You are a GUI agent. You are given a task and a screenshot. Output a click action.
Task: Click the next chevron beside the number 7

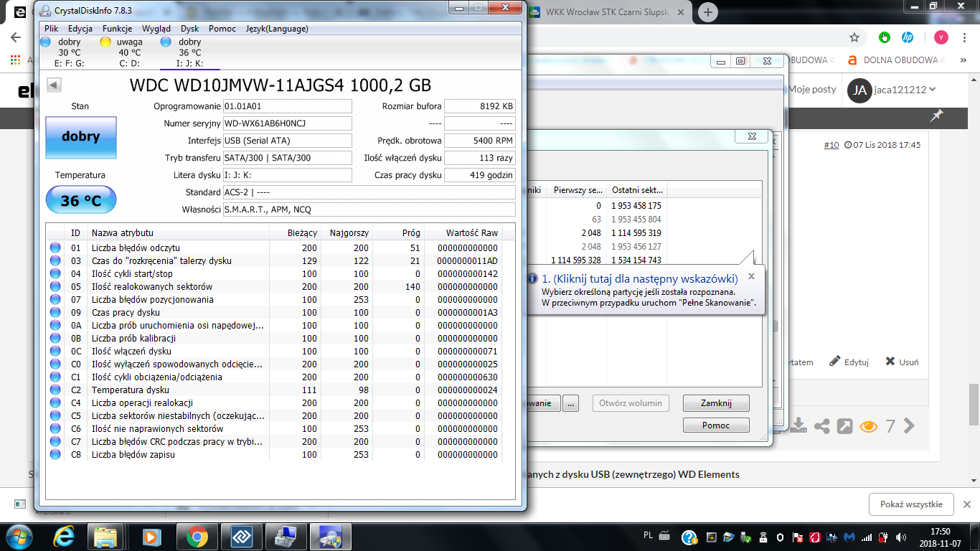pos(909,426)
